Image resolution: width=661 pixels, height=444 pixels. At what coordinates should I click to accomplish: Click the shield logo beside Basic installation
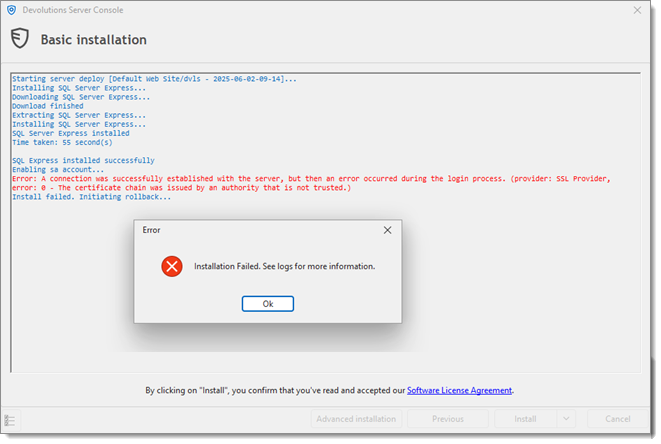click(19, 38)
